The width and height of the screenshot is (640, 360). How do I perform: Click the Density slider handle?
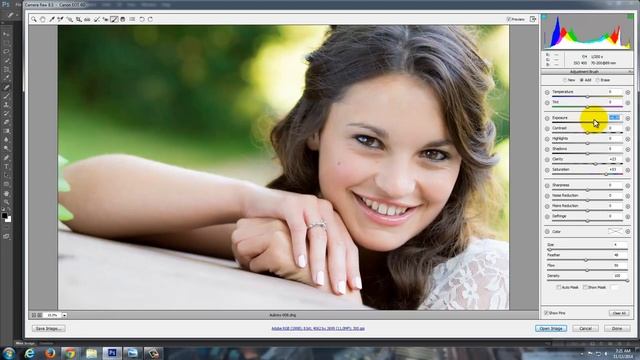(x=627, y=280)
